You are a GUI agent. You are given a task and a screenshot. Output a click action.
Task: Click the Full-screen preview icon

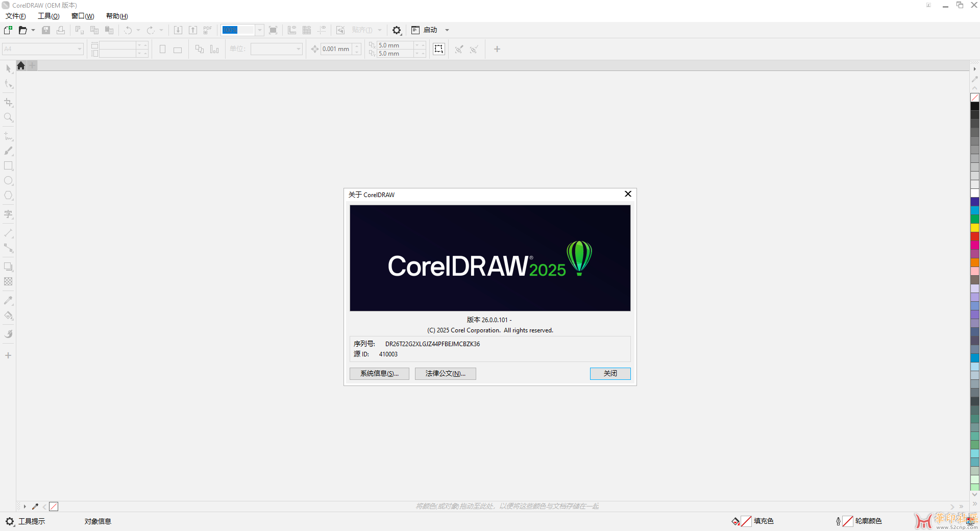tap(273, 30)
